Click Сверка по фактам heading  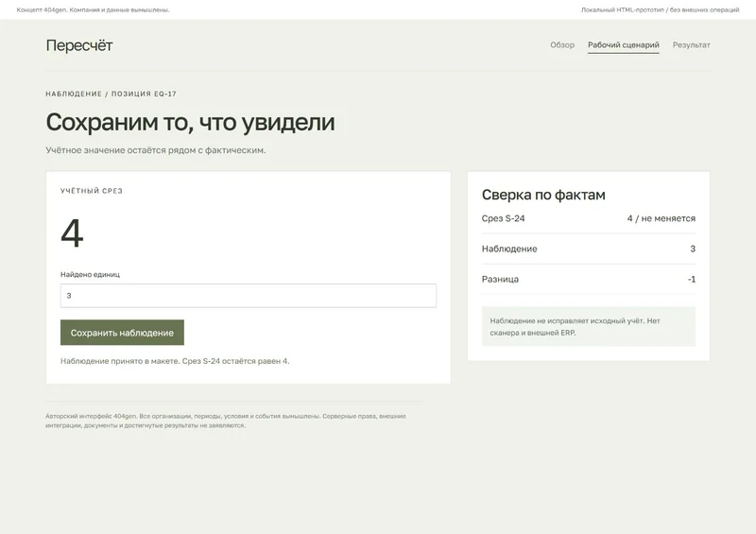click(543, 195)
